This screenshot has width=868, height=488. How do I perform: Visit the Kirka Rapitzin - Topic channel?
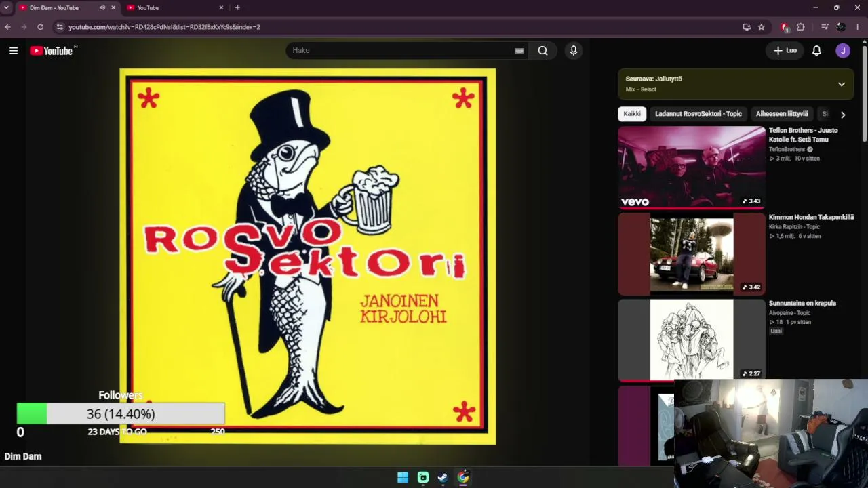click(794, 227)
